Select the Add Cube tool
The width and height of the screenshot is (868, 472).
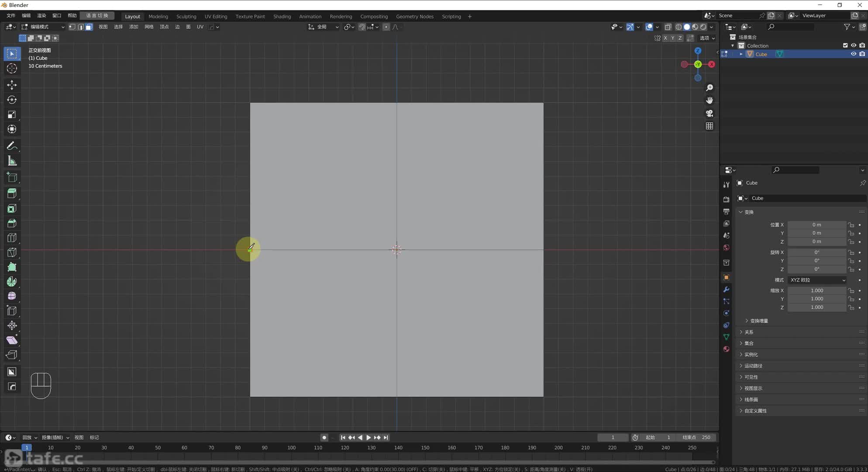click(12, 177)
